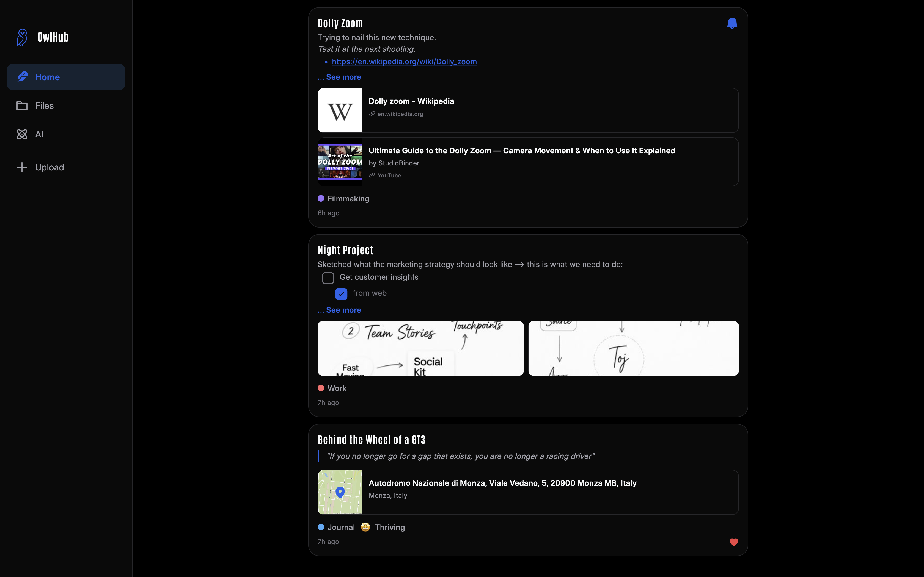The height and width of the screenshot is (577, 924).
Task: Click the OwlHub owl logo
Action: point(22,37)
